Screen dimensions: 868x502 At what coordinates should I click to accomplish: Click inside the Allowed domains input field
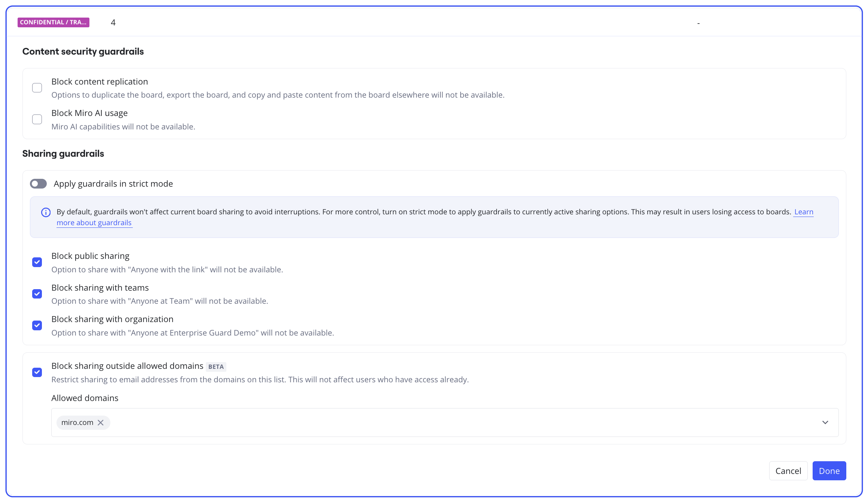(449, 422)
